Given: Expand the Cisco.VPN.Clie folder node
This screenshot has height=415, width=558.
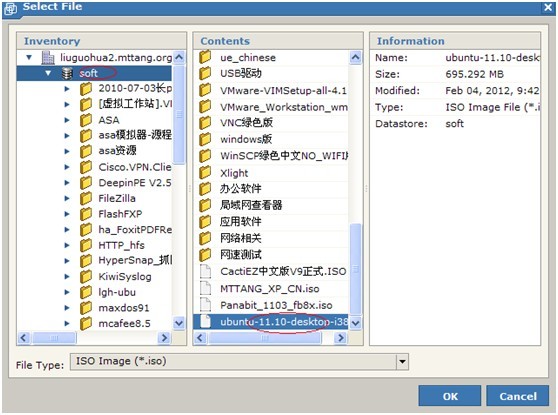Looking at the screenshot, I should (67, 167).
